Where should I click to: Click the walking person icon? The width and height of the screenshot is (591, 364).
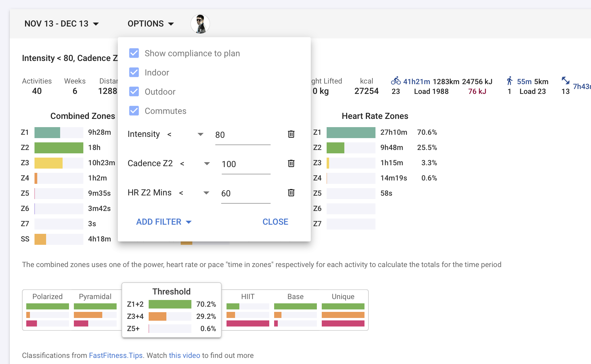tap(509, 81)
